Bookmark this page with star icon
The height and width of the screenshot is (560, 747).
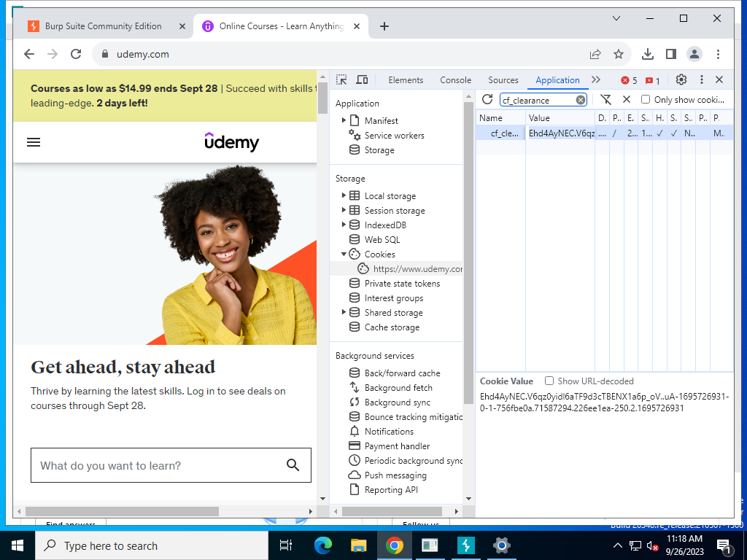tap(619, 54)
